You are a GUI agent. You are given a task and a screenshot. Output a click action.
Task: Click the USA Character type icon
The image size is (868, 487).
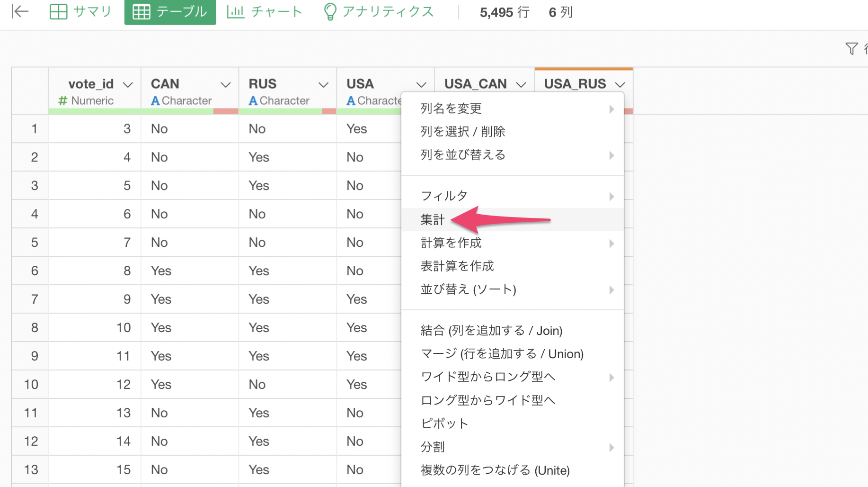(x=351, y=101)
